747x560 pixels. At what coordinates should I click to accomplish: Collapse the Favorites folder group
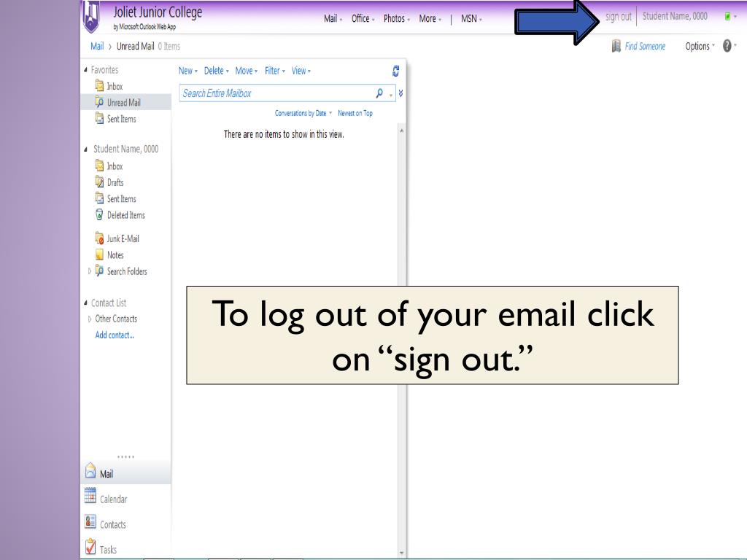click(x=88, y=71)
